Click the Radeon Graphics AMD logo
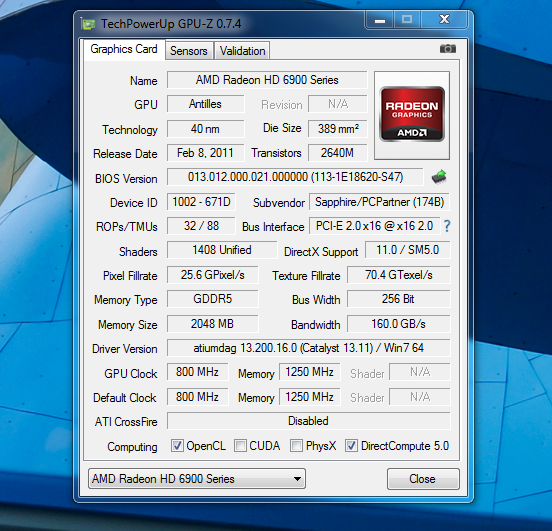Screen dimensions: 552x531 pyautogui.click(x=412, y=114)
